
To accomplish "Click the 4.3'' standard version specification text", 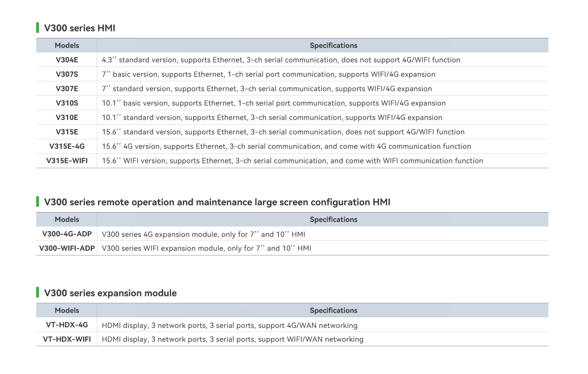I will point(281,60).
